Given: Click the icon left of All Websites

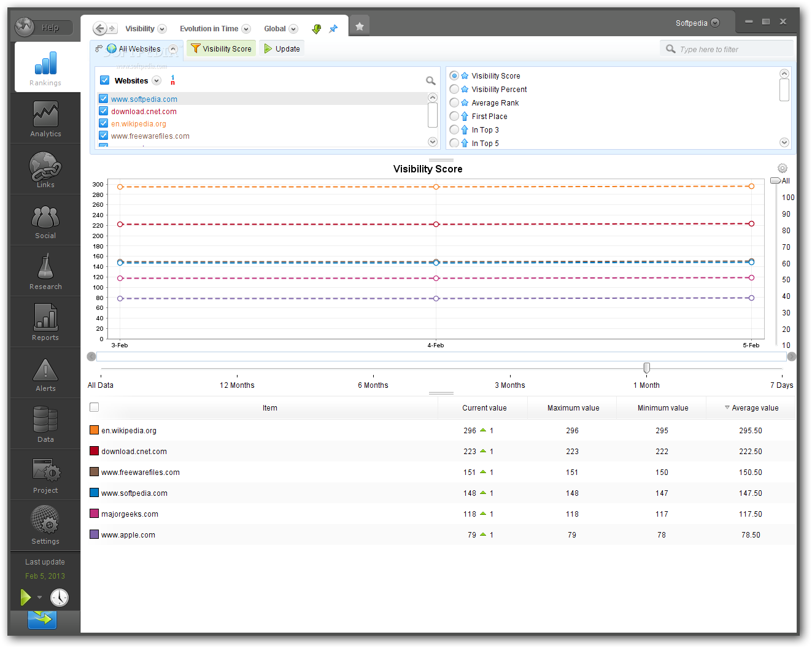Looking at the screenshot, I should tap(98, 48).
